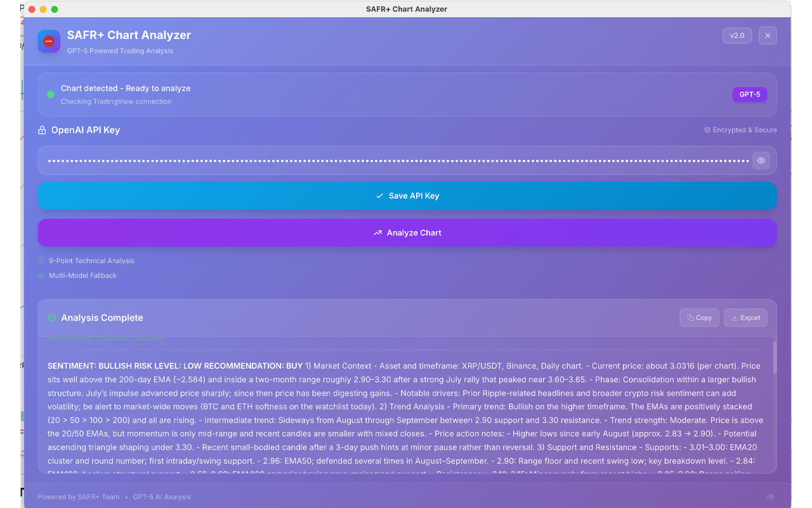Screen dimensions: 812x508
Task: Click the 9-Point Technical Analysis check icon
Action: coord(41,261)
